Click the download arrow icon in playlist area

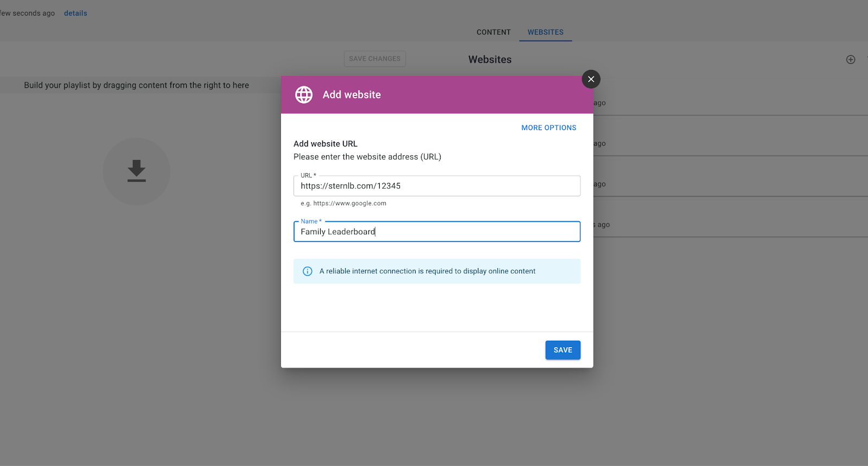(137, 171)
